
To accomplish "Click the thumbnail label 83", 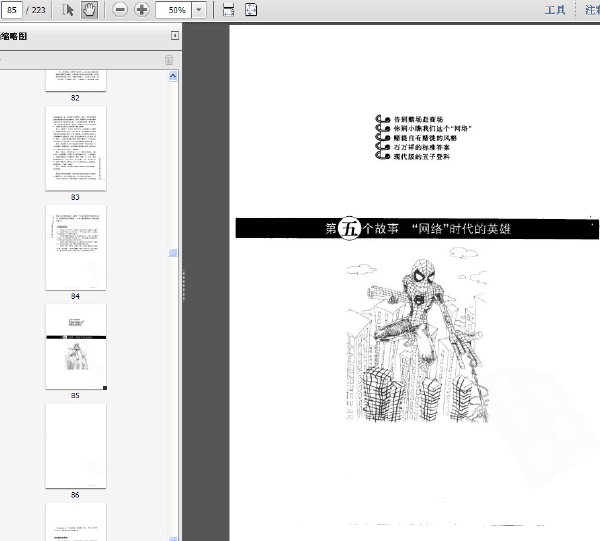I will coord(75,197).
